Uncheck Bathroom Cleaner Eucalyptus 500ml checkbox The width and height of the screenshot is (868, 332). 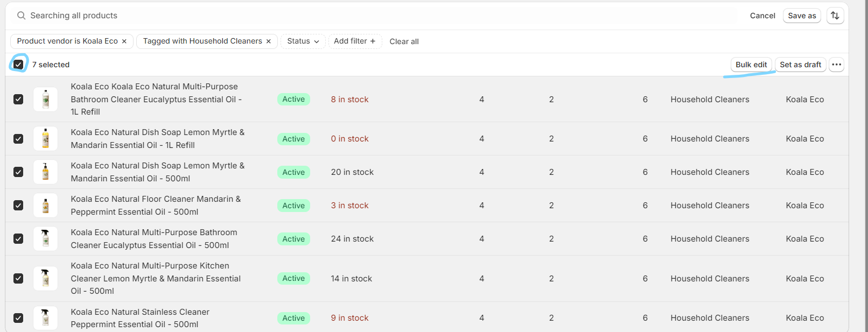tap(18, 239)
